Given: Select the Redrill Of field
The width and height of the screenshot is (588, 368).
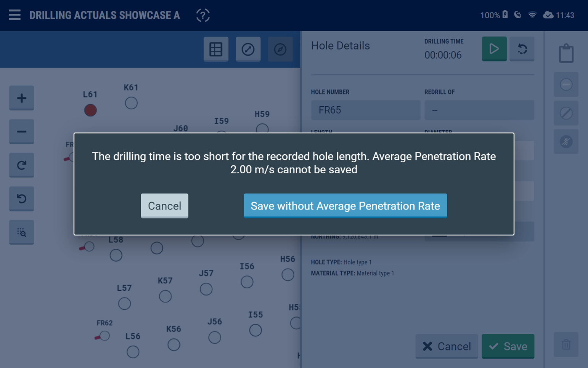Looking at the screenshot, I should tap(479, 110).
